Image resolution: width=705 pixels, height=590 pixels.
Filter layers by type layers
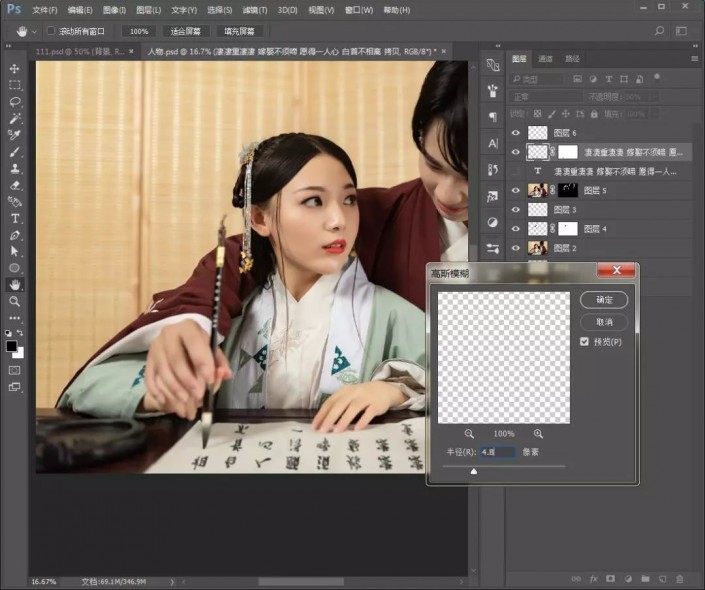click(x=609, y=79)
